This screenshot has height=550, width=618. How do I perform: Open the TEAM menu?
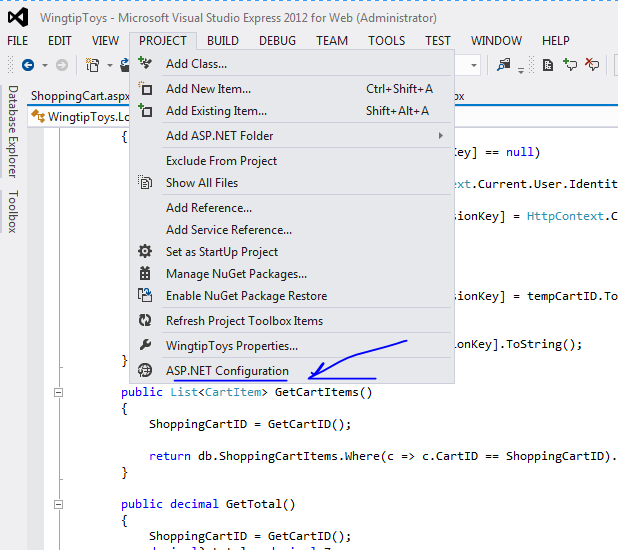(x=332, y=41)
